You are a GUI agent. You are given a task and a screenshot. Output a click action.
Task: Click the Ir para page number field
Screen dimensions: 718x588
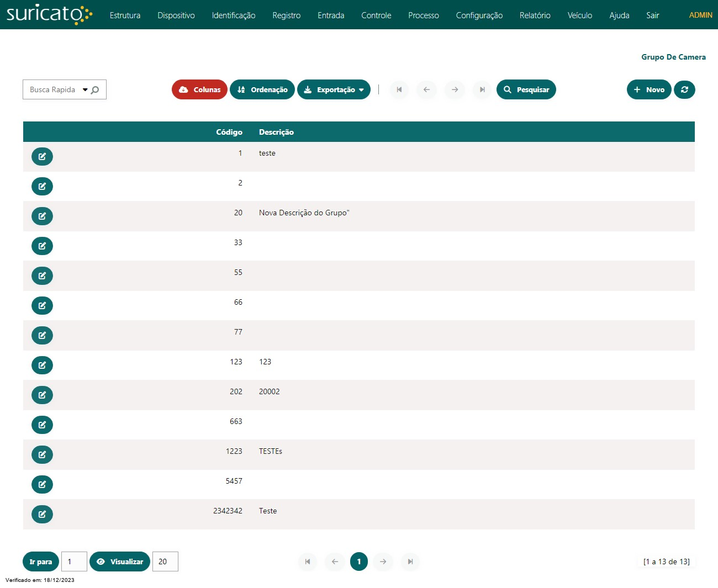[74, 561]
